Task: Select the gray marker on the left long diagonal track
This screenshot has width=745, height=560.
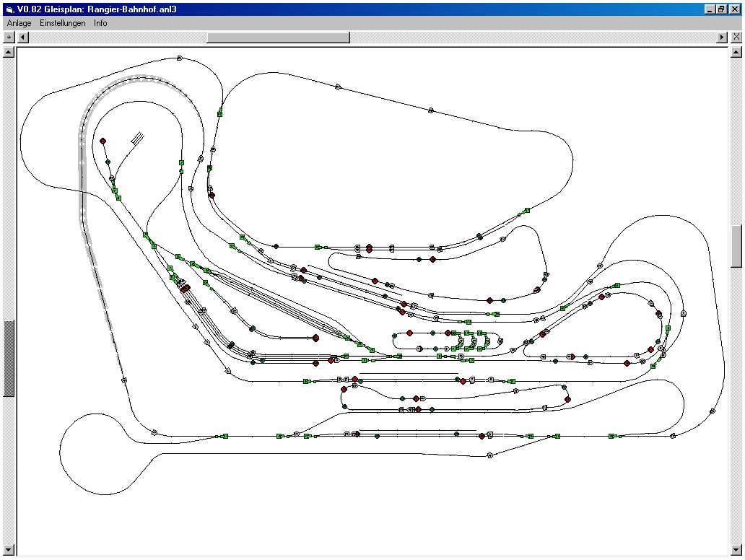Action: point(124,380)
